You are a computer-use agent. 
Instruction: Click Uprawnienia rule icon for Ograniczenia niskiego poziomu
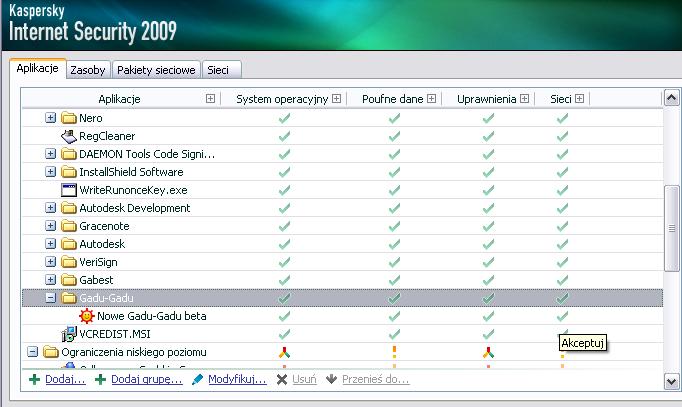488,352
